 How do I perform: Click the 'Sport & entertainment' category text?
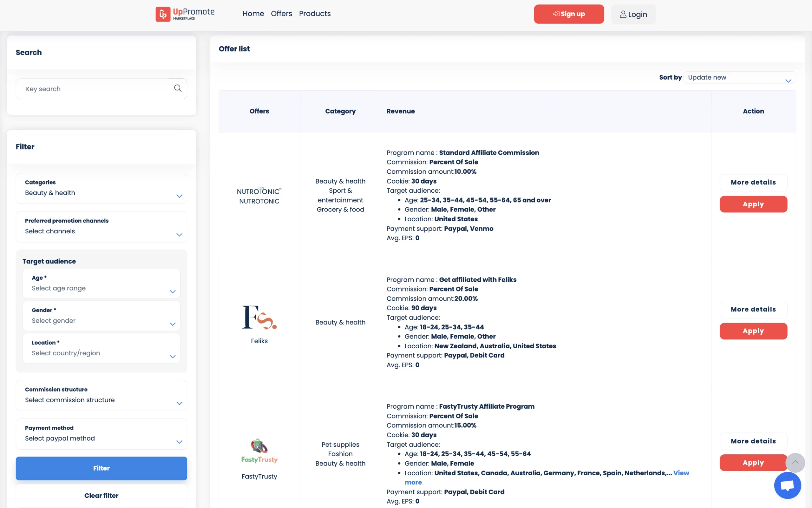pyautogui.click(x=340, y=195)
